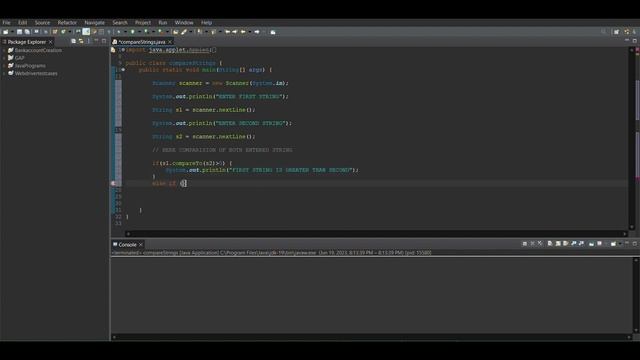Viewport: 640px width, 360px height.
Task: Expand the BankaccountCreation project
Action: click(4, 50)
